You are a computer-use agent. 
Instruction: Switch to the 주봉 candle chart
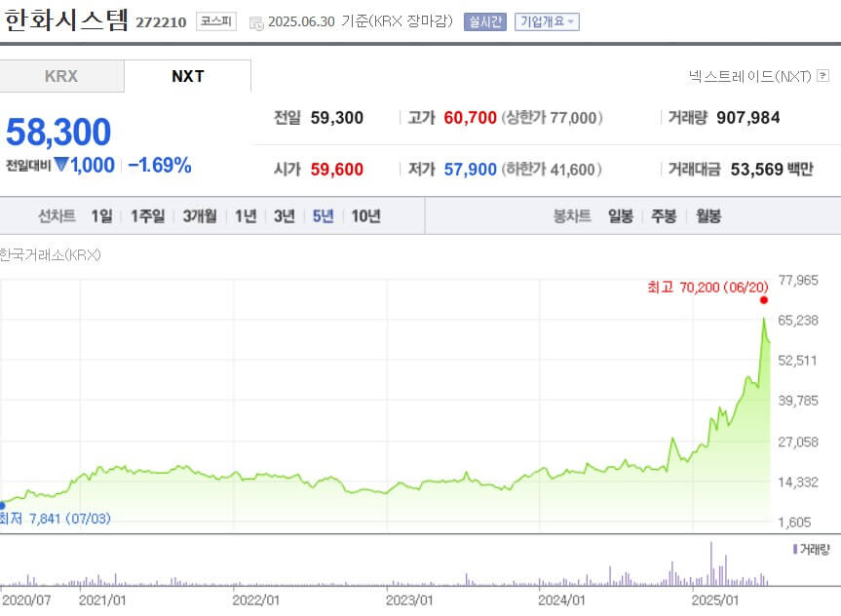pos(664,216)
